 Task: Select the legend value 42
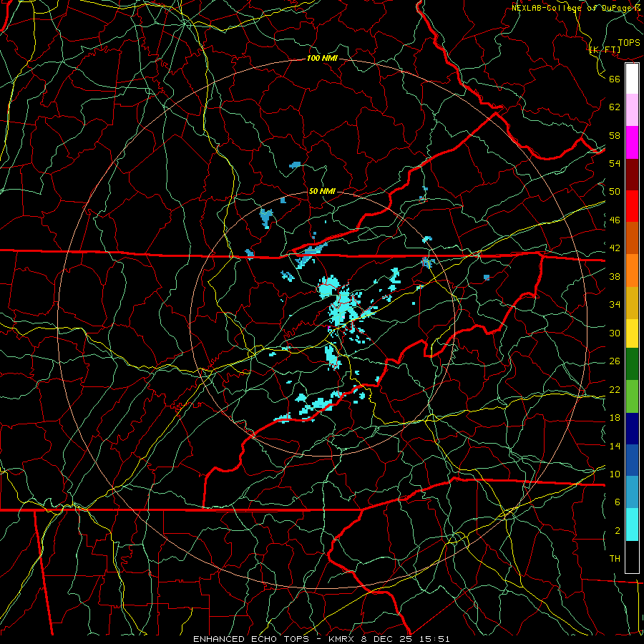615,248
